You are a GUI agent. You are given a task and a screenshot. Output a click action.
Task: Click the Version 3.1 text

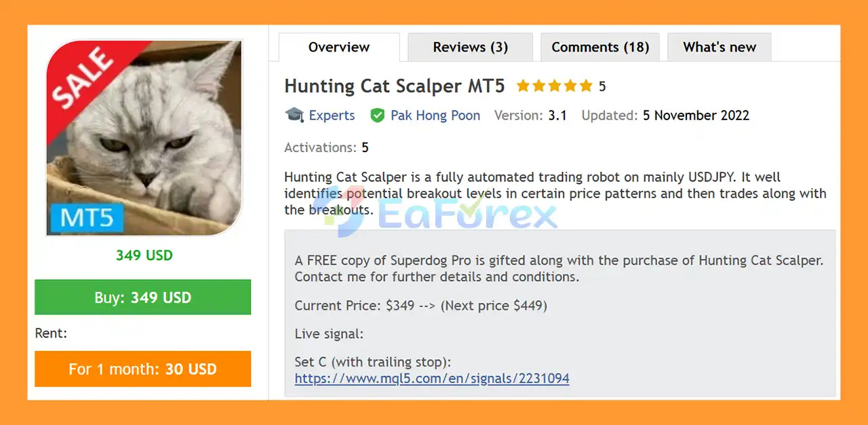[x=530, y=115]
